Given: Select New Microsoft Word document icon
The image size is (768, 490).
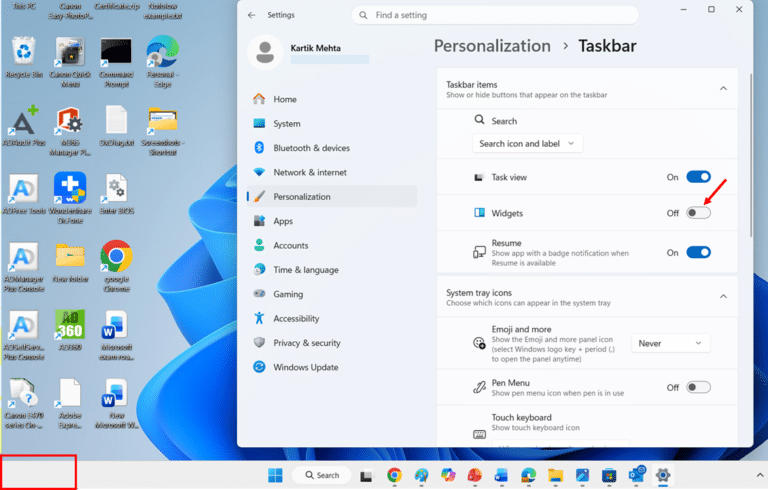Looking at the screenshot, I should tap(117, 403).
